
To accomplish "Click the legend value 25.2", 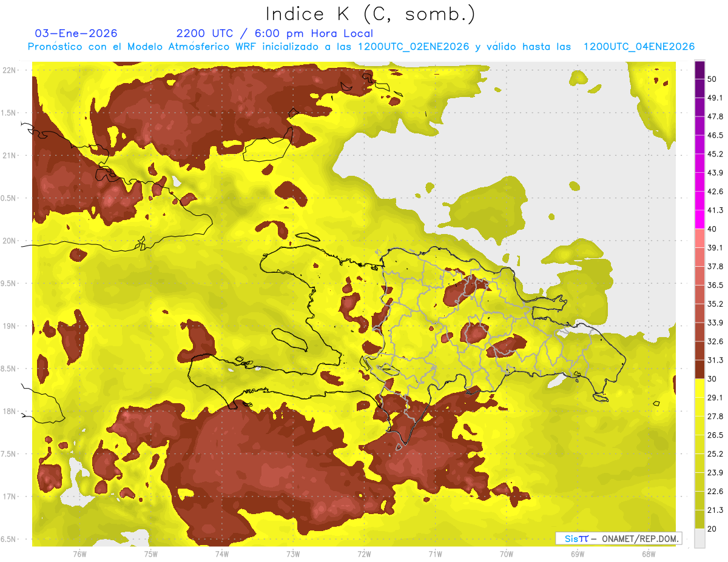I will [715, 453].
